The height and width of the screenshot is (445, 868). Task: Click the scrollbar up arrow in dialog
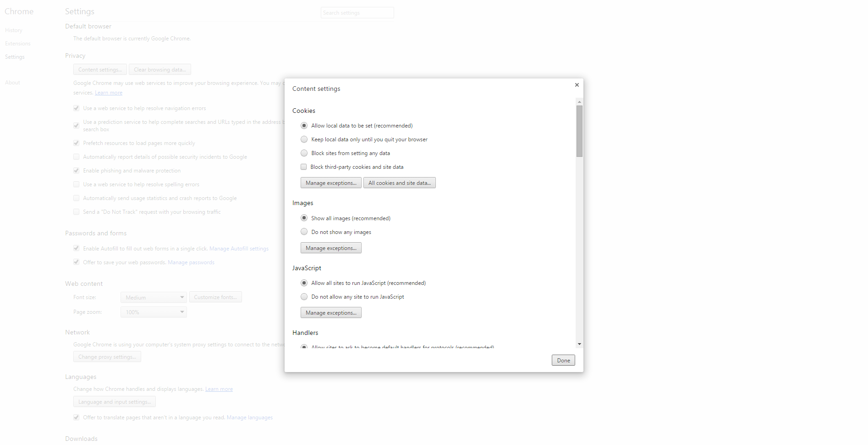[579, 102]
